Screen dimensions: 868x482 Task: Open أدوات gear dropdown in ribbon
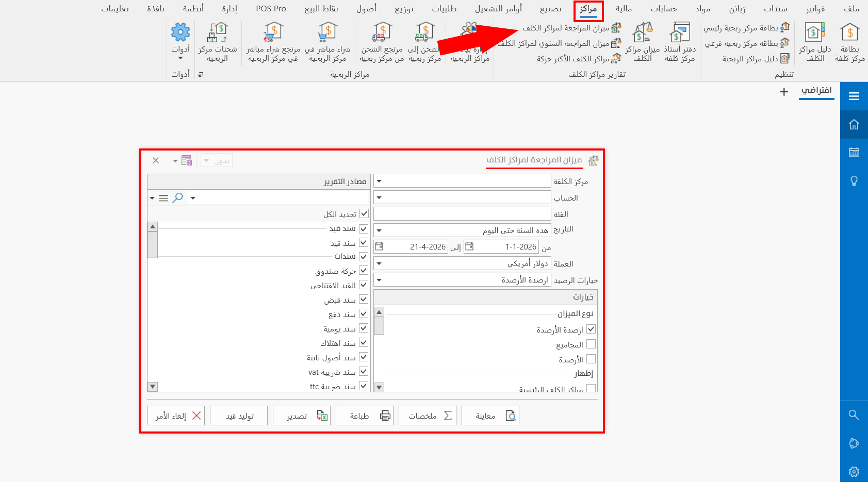[x=181, y=41]
